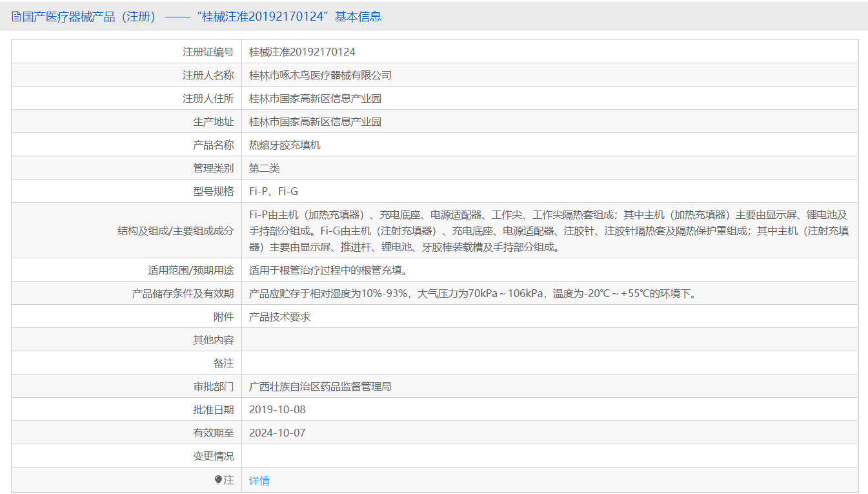Select the label 有效期至
The width and height of the screenshot is (868, 494).
coord(214,433)
